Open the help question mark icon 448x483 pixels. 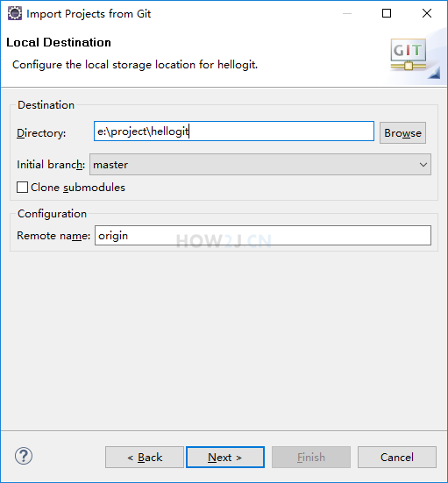pyautogui.click(x=24, y=456)
